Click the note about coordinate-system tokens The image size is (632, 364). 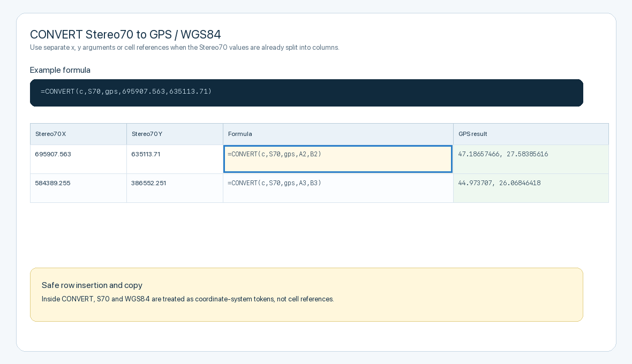188,299
